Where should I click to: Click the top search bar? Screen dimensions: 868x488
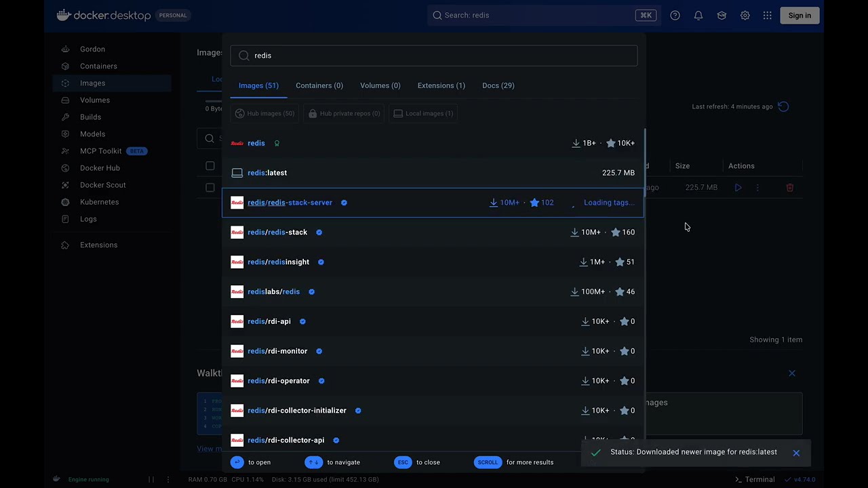(x=542, y=15)
